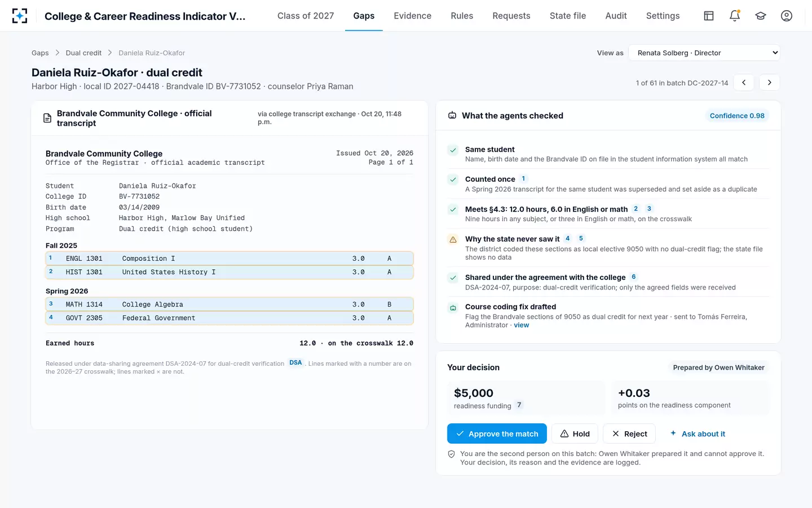
Task: Click the shield icon below the decision buttons
Action: pos(451,454)
